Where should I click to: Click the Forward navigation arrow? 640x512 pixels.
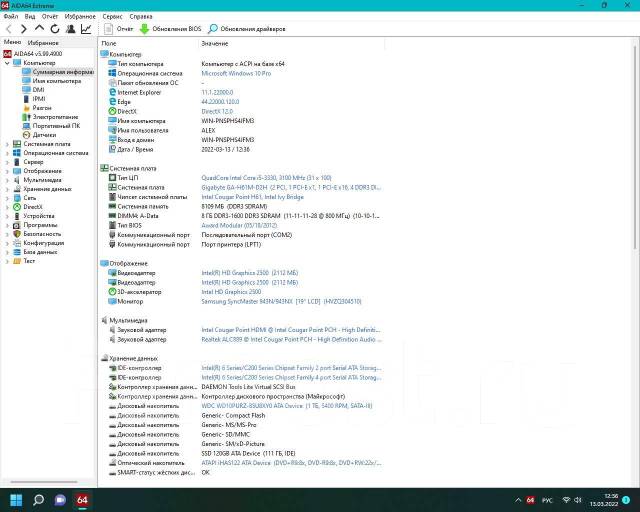point(24,29)
